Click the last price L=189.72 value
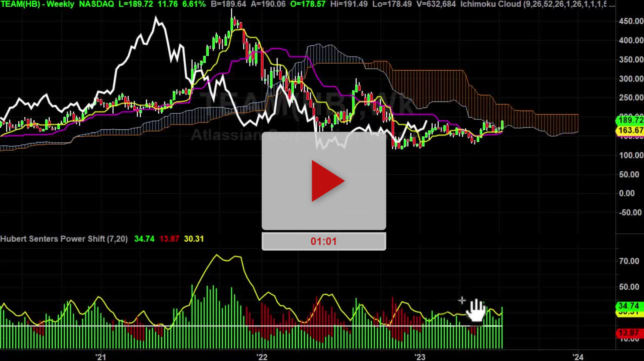644x361 pixels. click(x=136, y=4)
